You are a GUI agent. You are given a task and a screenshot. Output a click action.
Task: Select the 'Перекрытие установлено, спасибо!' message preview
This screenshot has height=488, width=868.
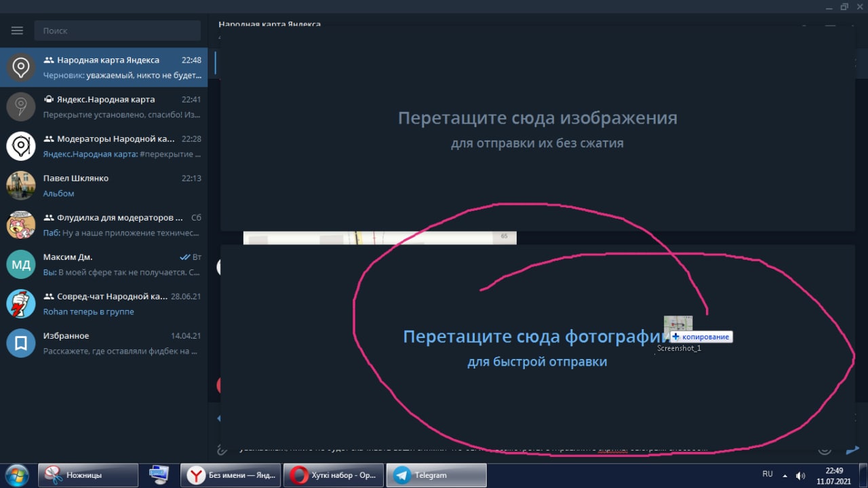(122, 115)
